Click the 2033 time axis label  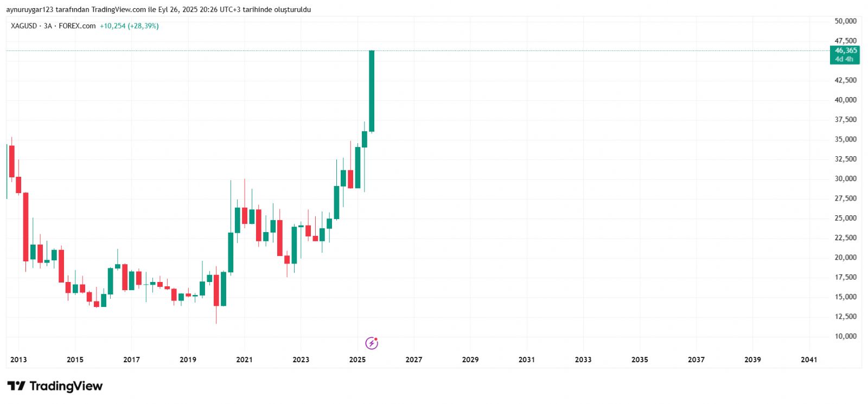pyautogui.click(x=583, y=360)
